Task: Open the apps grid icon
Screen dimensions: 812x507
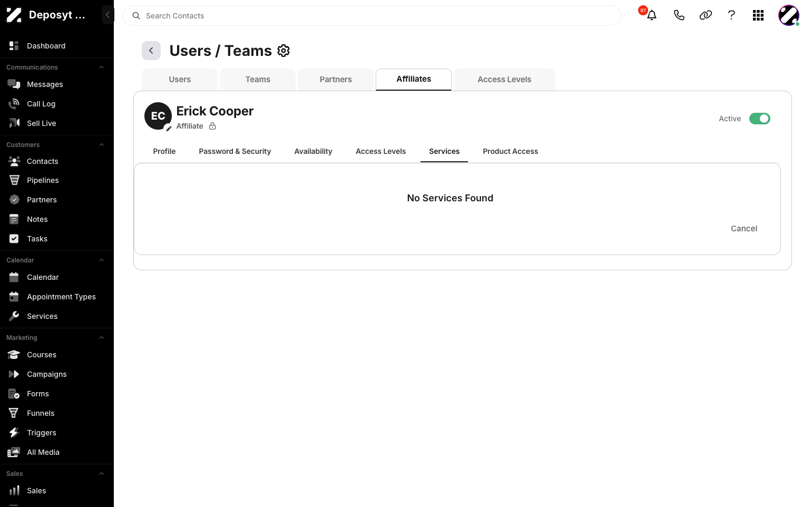Action: (758, 15)
